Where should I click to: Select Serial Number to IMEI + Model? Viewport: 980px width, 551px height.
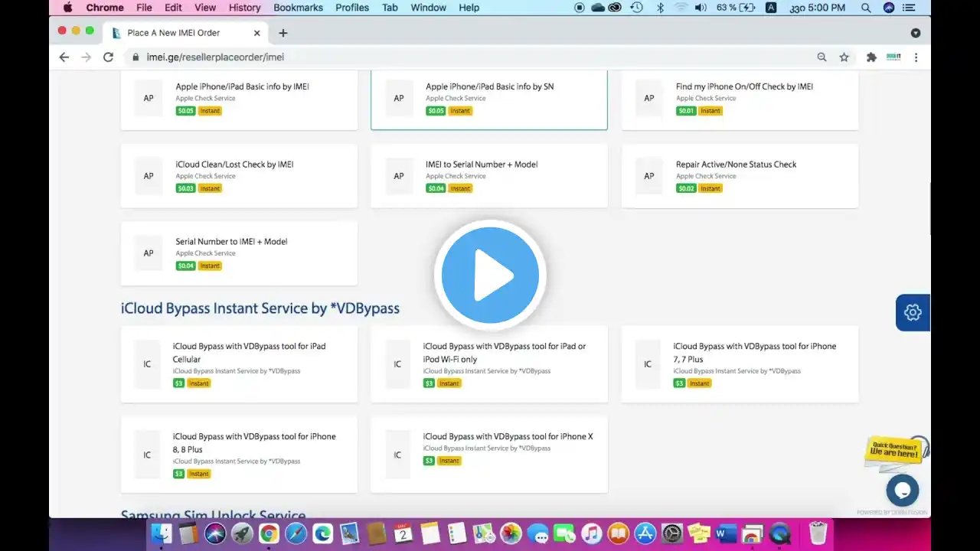pyautogui.click(x=239, y=253)
